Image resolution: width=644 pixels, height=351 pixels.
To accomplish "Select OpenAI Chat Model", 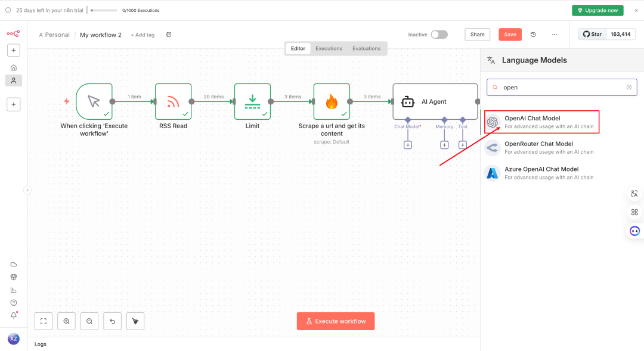I will click(x=541, y=122).
